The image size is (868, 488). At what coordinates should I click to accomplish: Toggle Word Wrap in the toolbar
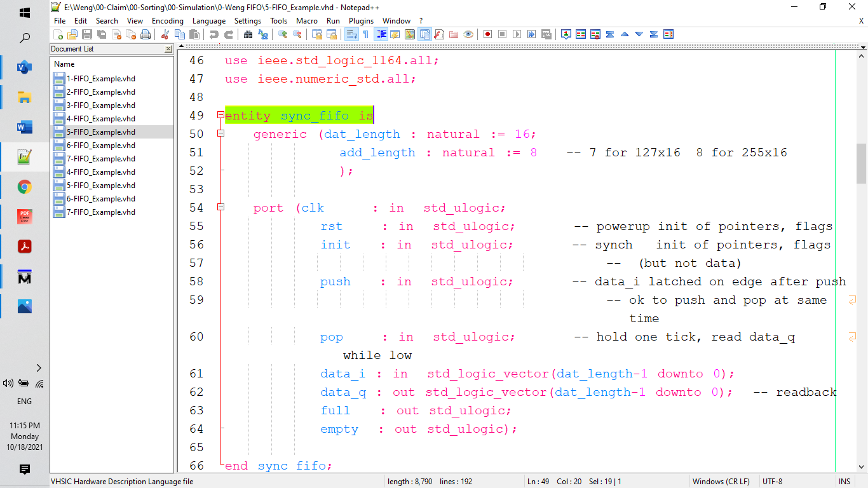[351, 34]
